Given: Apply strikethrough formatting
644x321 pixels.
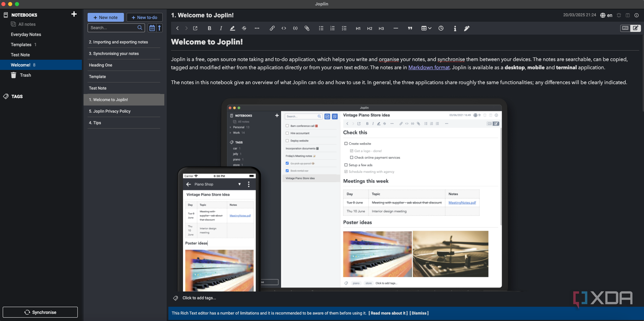Looking at the screenshot, I should pos(244,29).
